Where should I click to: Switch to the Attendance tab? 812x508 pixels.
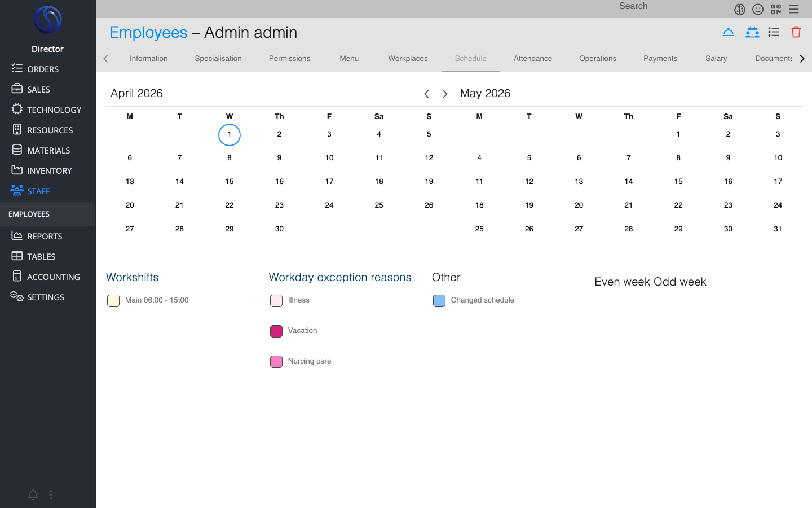pos(532,59)
